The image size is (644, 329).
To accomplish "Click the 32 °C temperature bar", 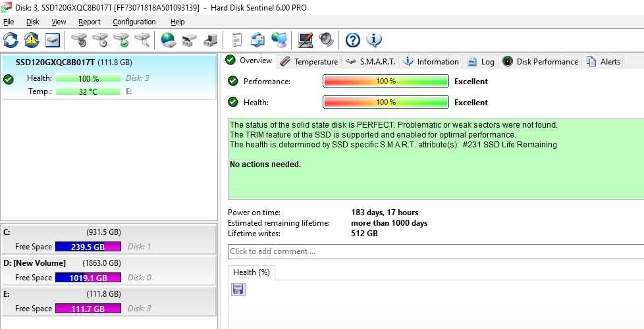I will pyautogui.click(x=88, y=91).
